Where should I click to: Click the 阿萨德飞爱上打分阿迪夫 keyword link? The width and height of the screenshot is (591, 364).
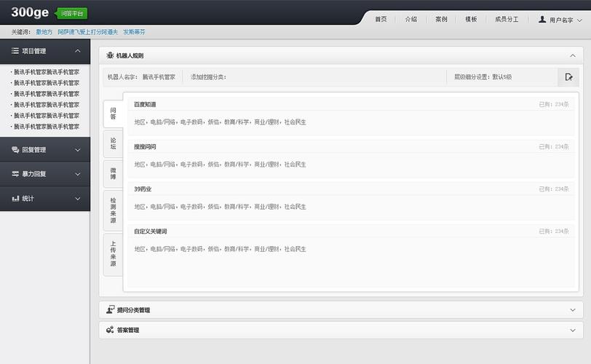click(88, 32)
